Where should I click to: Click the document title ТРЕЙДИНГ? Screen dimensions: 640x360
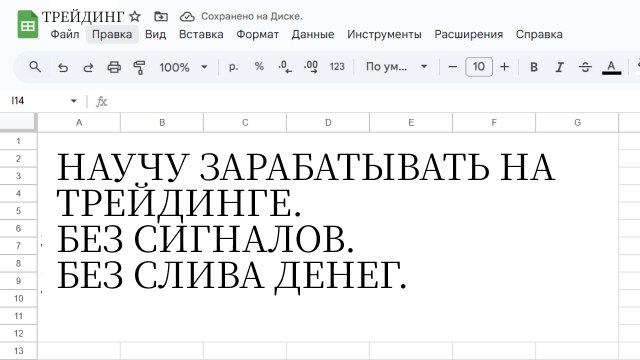pos(83,16)
